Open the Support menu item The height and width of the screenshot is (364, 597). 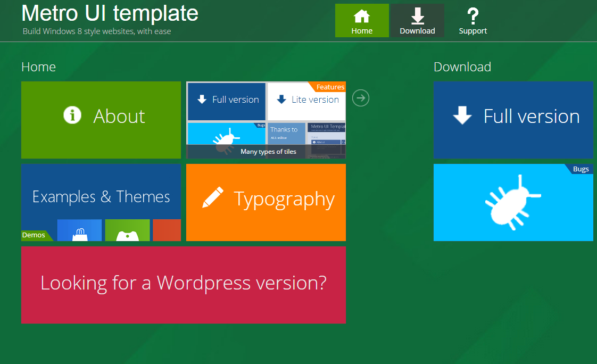(x=472, y=30)
